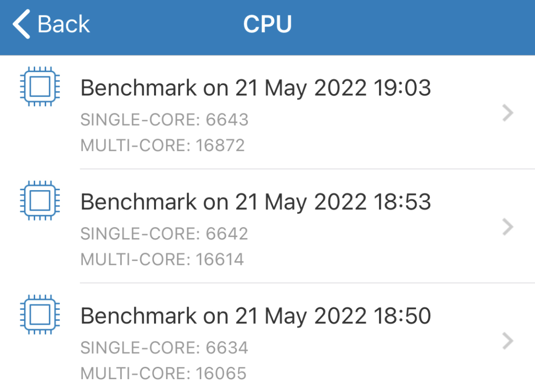Go back using the Back label
Screen dimensions: 535x392
tap(63, 24)
